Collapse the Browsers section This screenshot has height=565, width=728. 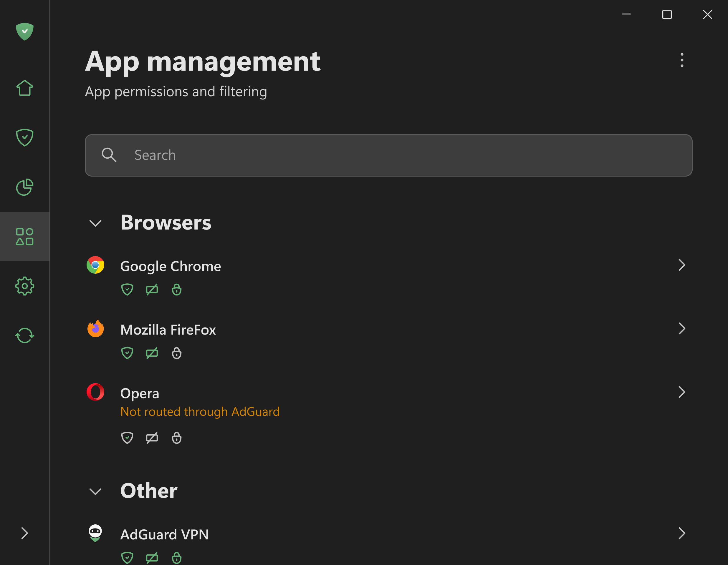point(95,223)
